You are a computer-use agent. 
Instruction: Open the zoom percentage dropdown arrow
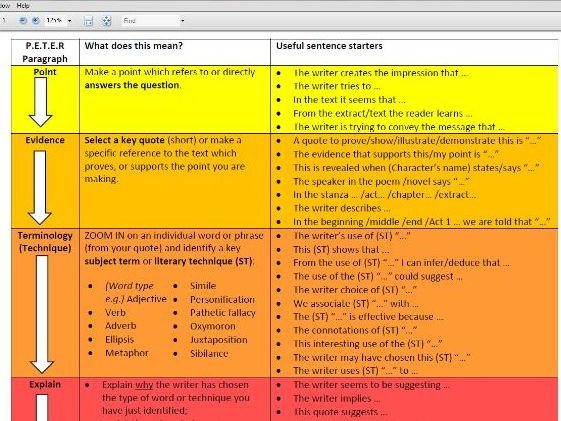[69, 21]
